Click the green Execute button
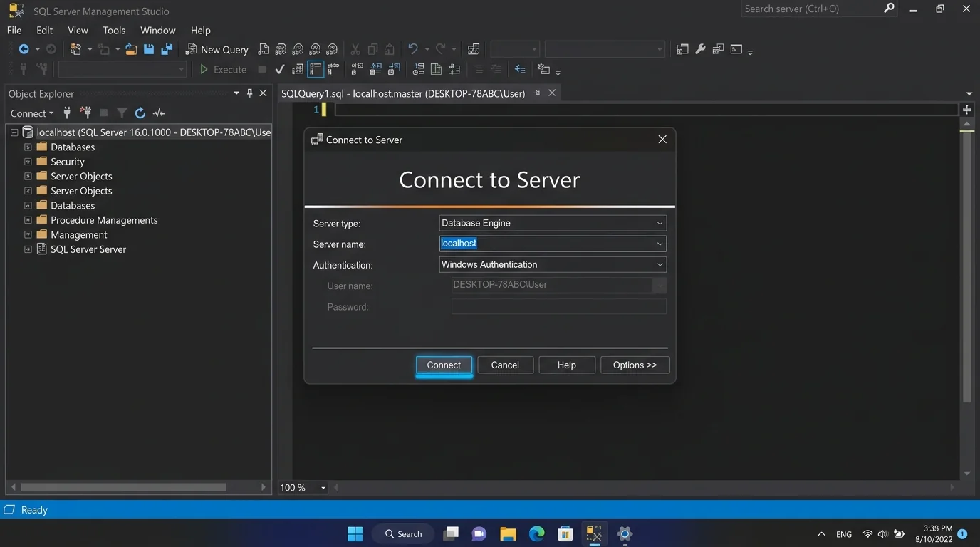Image resolution: width=980 pixels, height=547 pixels. 223,69
